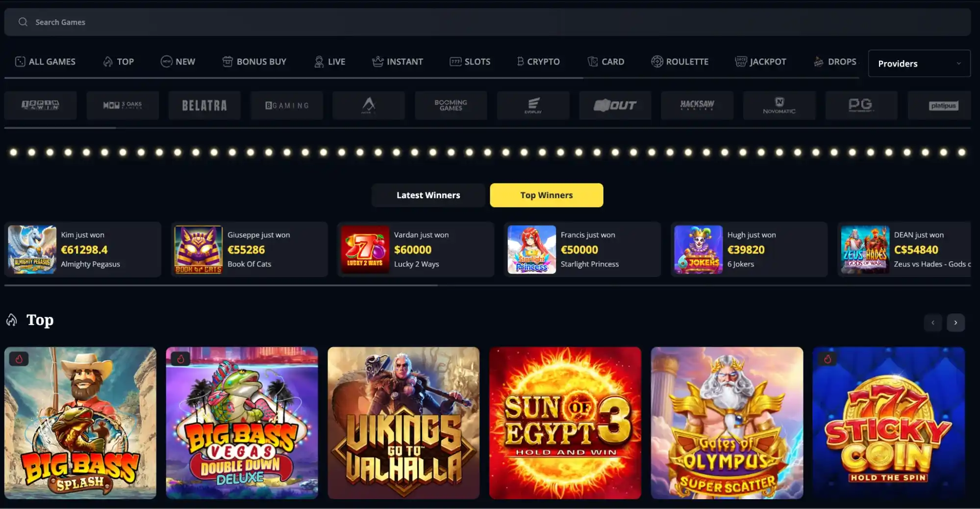
Task: Open the LIVE games tab
Action: 329,62
